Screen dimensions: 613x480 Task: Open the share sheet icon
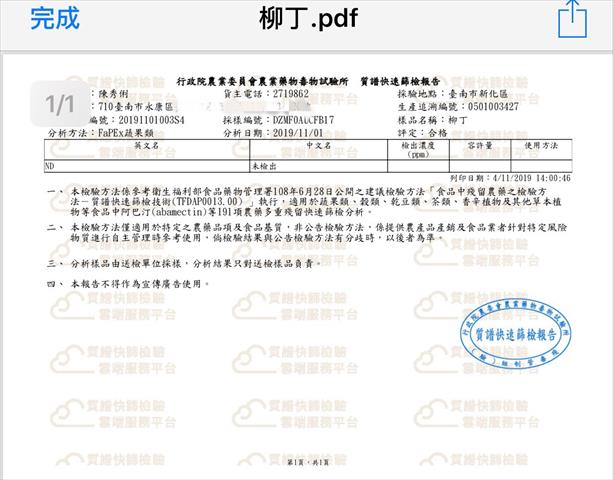coord(572,19)
